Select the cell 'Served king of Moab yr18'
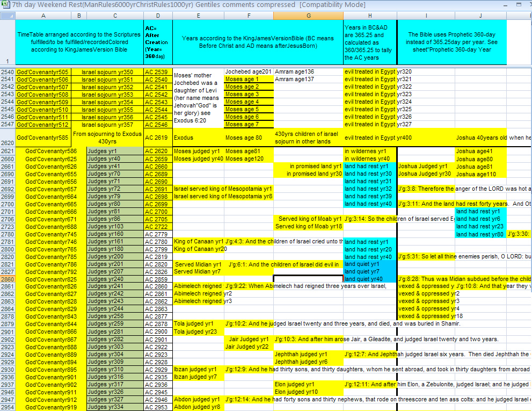The width and height of the screenshot is (532, 411). point(309,226)
